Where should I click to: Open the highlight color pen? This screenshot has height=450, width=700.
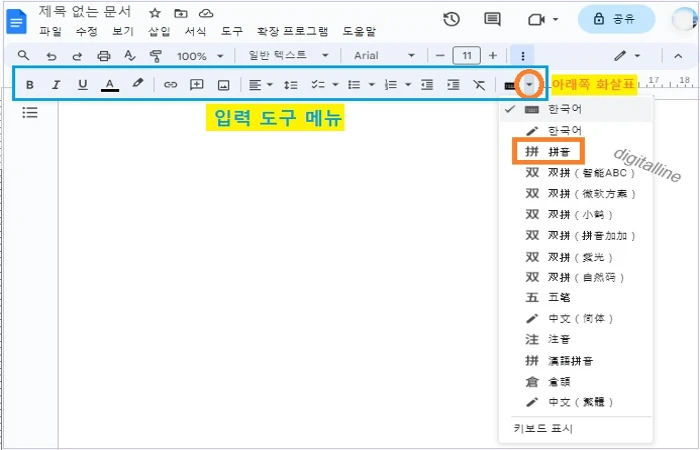tap(138, 83)
